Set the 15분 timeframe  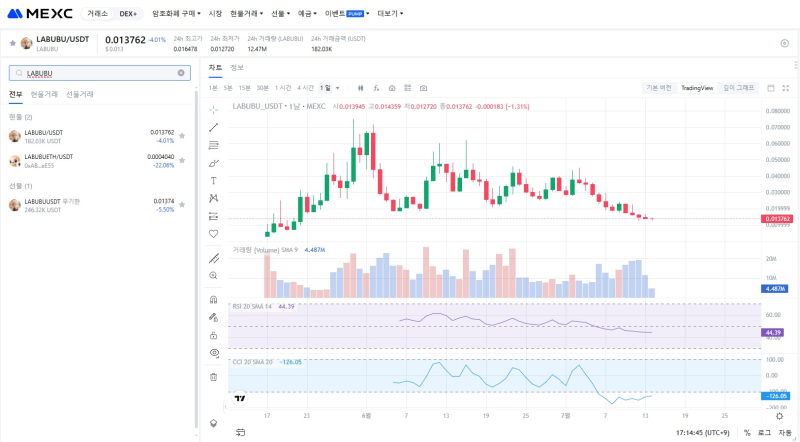[244, 88]
